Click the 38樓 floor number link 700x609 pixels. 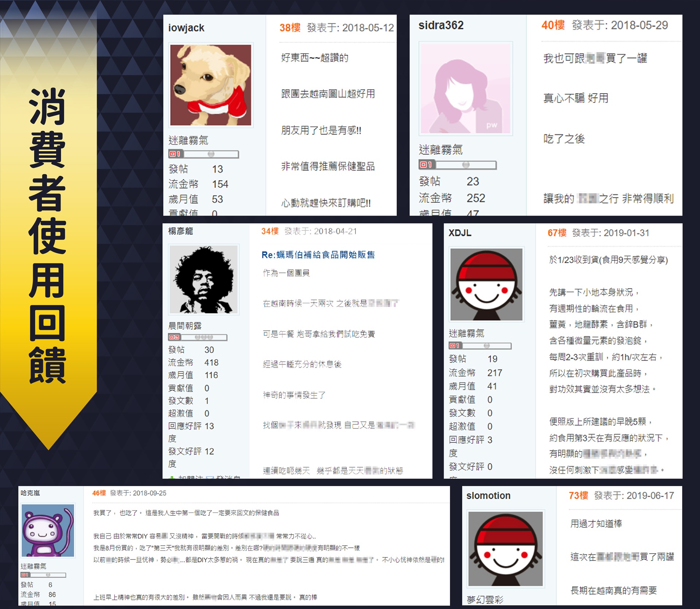[290, 28]
